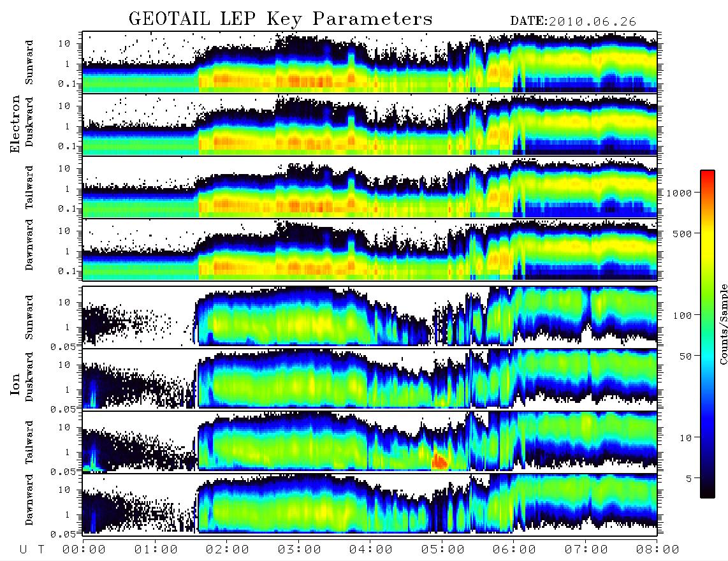
Task: Click the '07:00' time axis label
Action: (x=586, y=550)
